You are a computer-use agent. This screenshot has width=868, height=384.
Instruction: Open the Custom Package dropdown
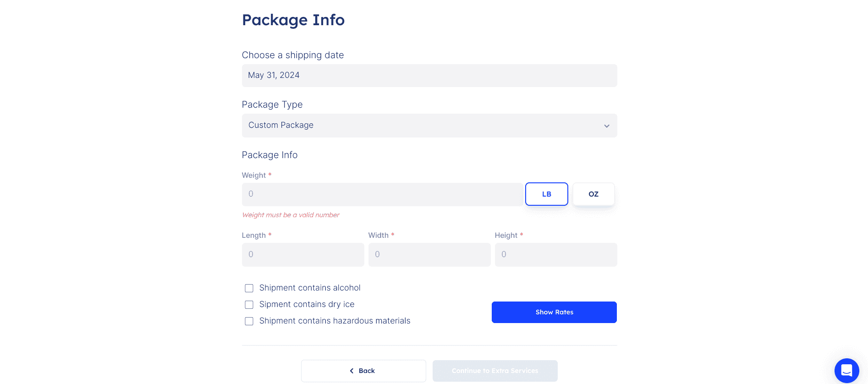point(429,126)
